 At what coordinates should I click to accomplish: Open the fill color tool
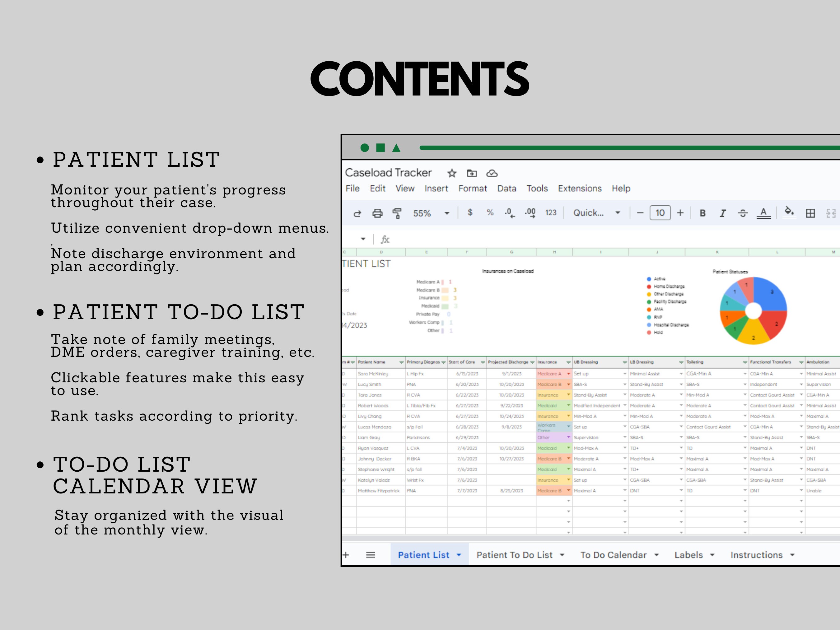click(x=789, y=213)
